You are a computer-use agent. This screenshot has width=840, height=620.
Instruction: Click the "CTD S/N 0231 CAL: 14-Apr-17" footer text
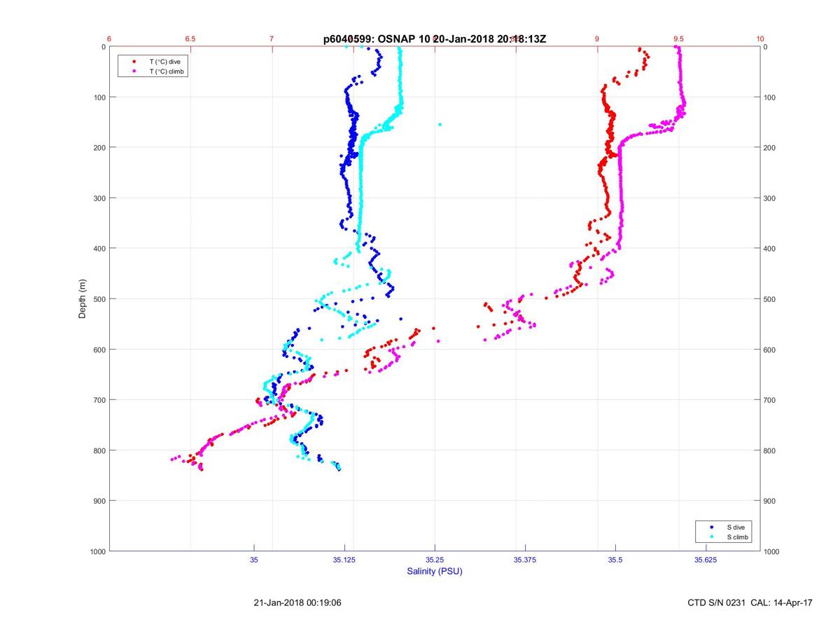click(749, 602)
